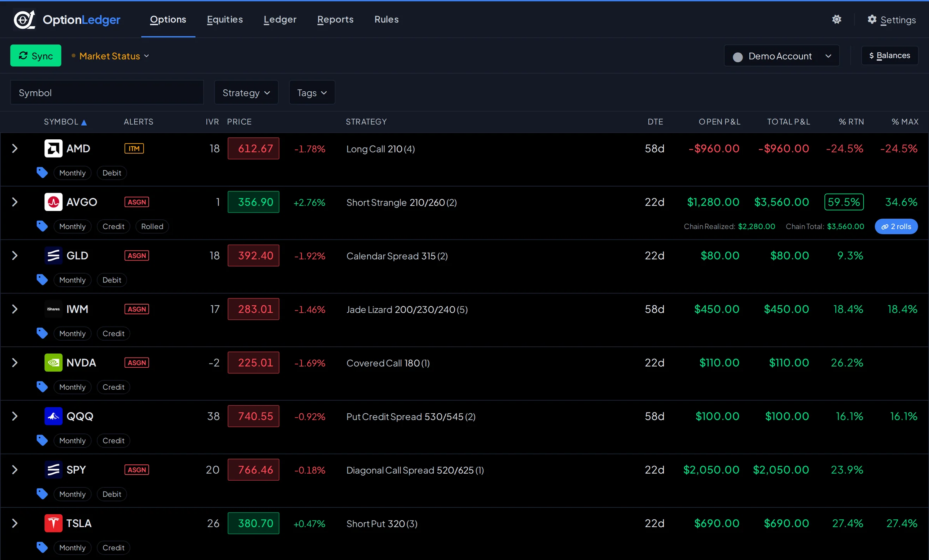The image size is (929, 560).
Task: Click the ITM alert badge on AMD
Action: (134, 149)
